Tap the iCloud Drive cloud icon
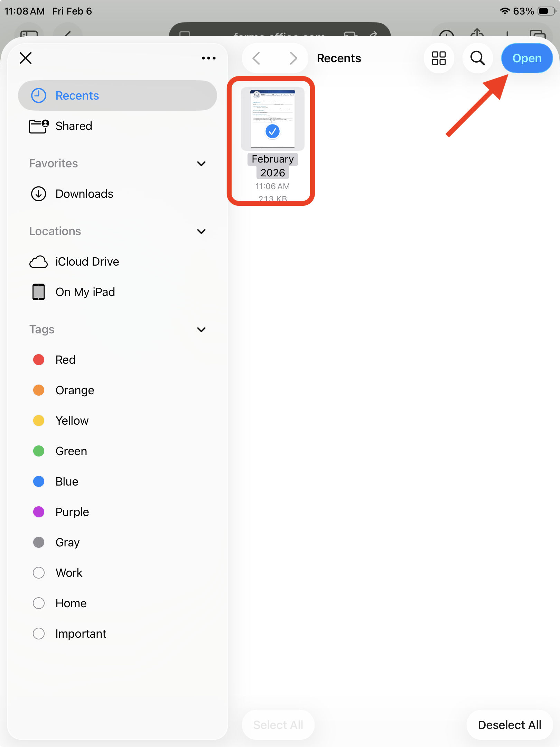Image resolution: width=560 pixels, height=747 pixels. 39,262
